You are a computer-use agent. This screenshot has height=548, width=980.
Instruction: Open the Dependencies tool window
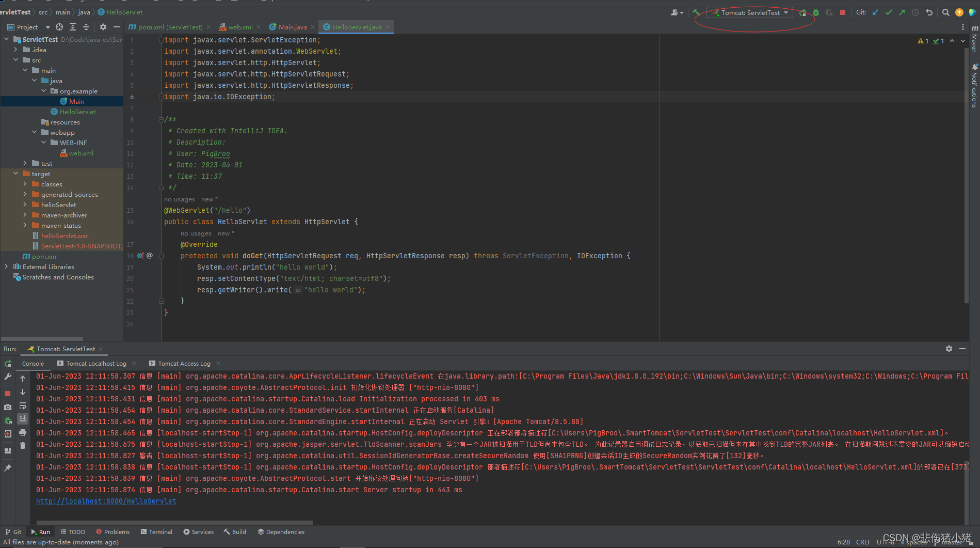pyautogui.click(x=281, y=532)
